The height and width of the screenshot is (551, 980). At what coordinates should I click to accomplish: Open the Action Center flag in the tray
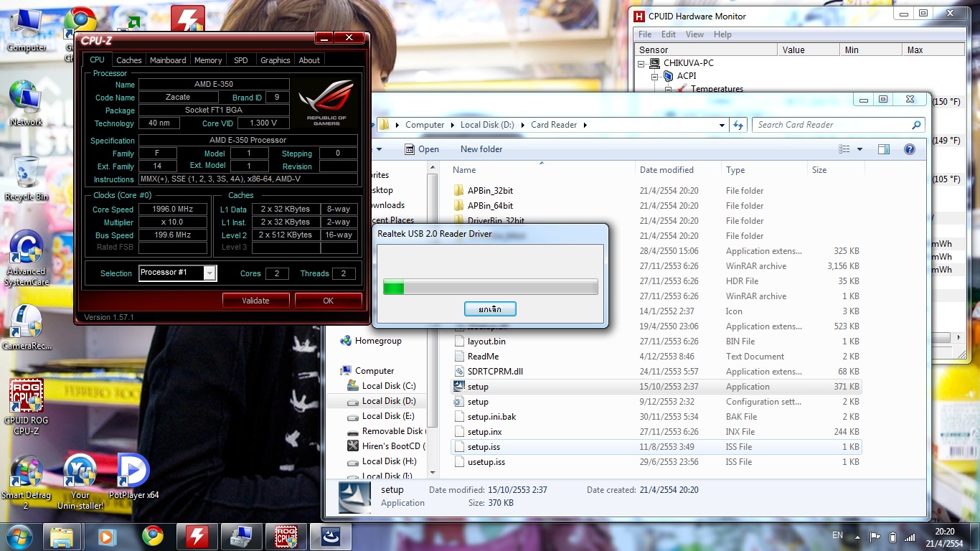(875, 537)
